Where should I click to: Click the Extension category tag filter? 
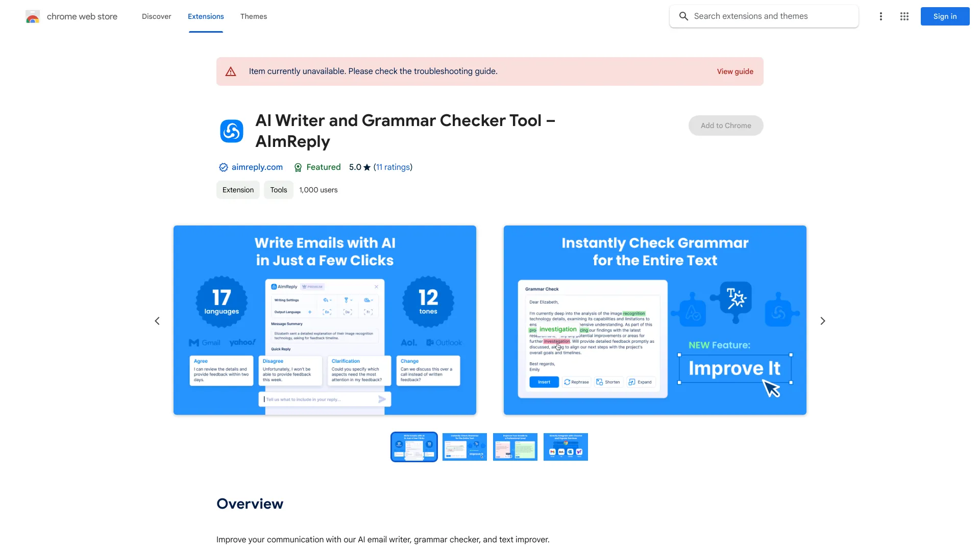click(x=237, y=190)
